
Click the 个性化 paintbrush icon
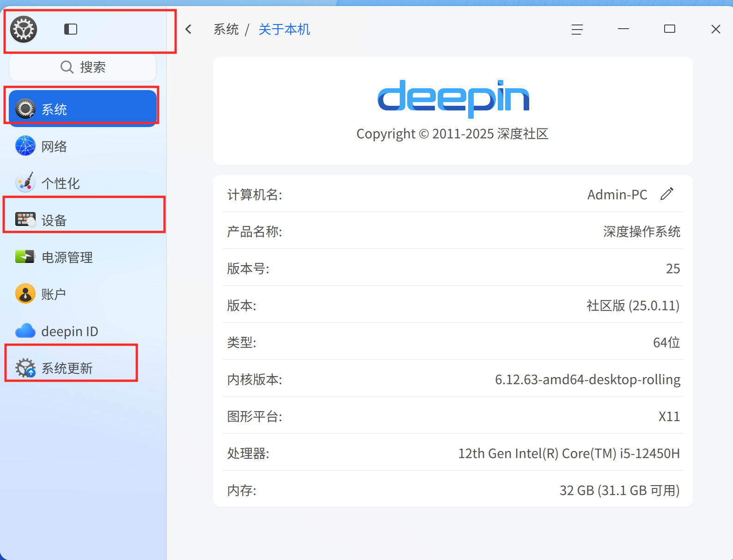pyautogui.click(x=25, y=183)
